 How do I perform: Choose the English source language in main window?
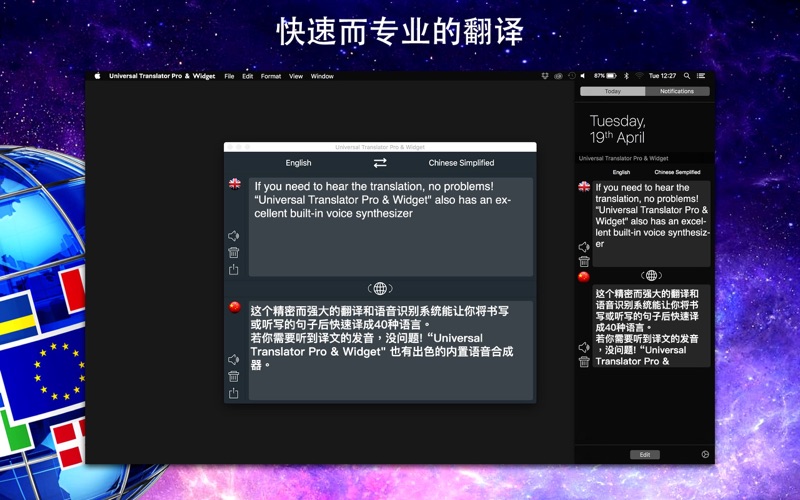point(298,163)
